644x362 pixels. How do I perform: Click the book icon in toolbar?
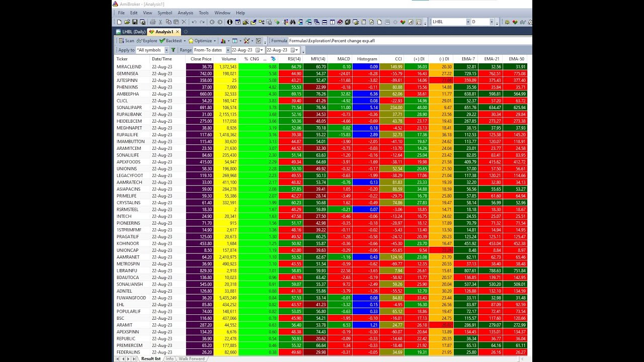click(x=340, y=22)
